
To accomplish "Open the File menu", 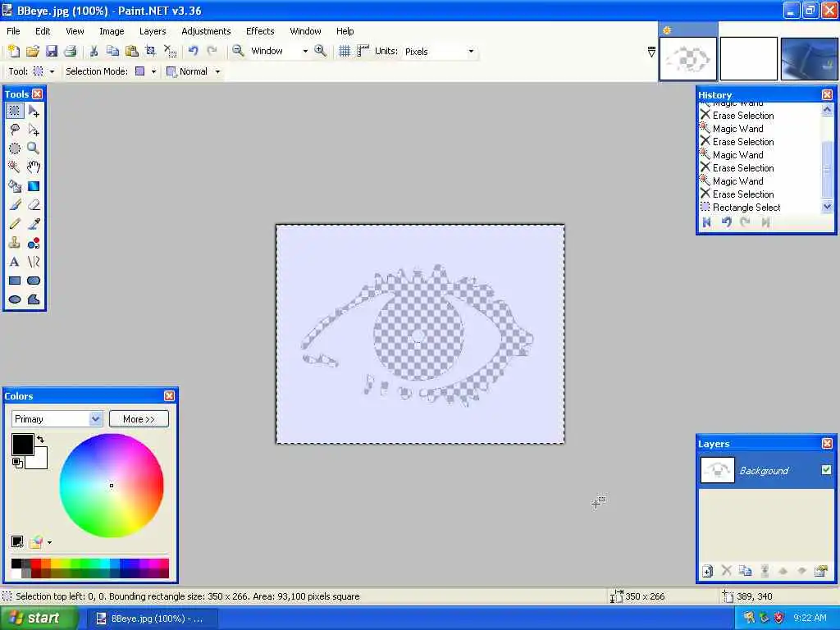I will click(x=13, y=31).
